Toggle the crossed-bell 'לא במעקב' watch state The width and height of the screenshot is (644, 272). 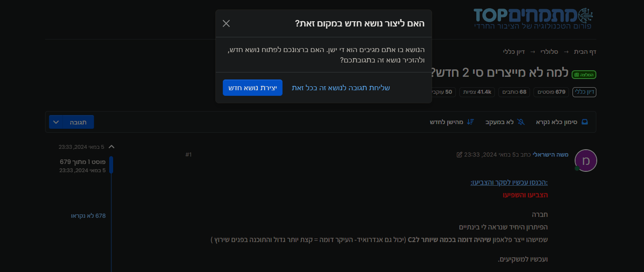pos(521,122)
